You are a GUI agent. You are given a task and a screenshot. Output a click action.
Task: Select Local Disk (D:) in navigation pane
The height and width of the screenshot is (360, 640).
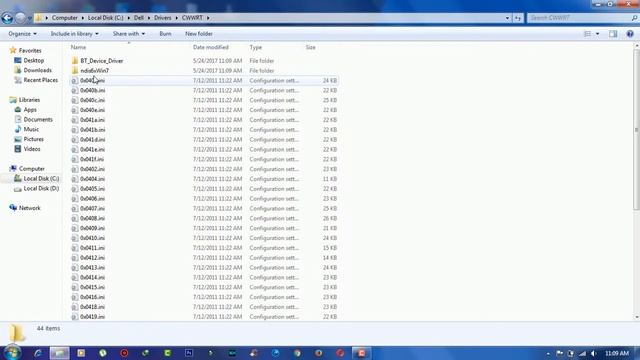41,188
